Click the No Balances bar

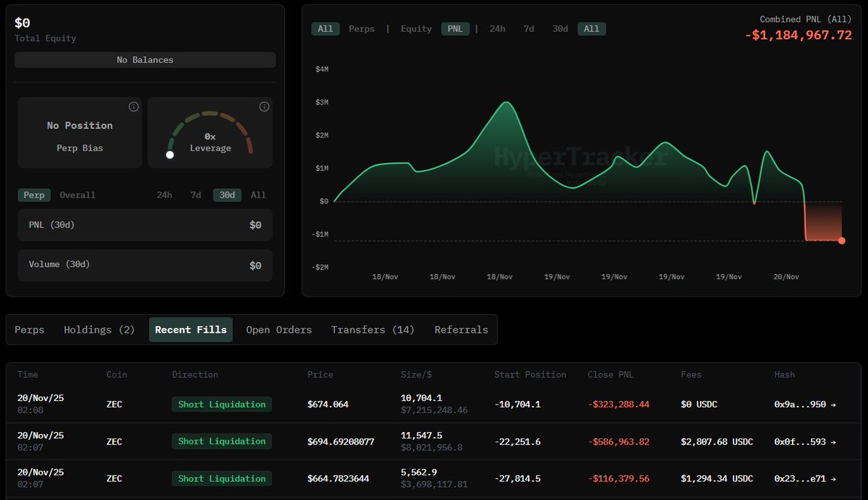pyautogui.click(x=145, y=60)
